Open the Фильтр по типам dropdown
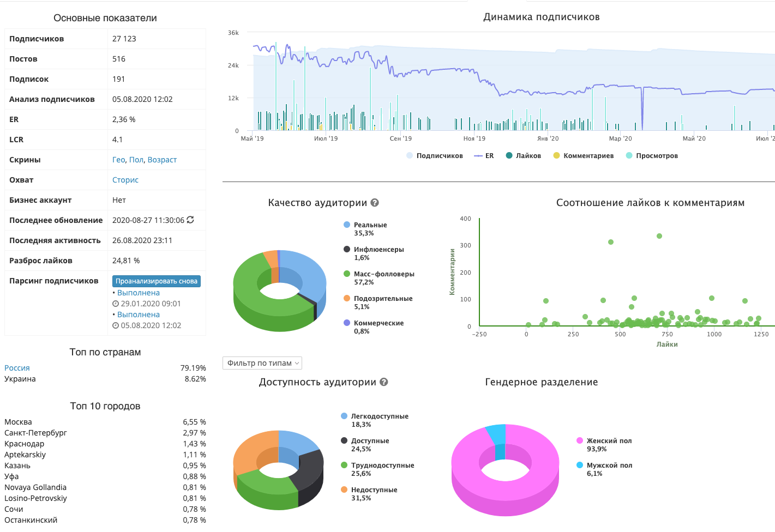Image resolution: width=775 pixels, height=532 pixels. [x=262, y=363]
